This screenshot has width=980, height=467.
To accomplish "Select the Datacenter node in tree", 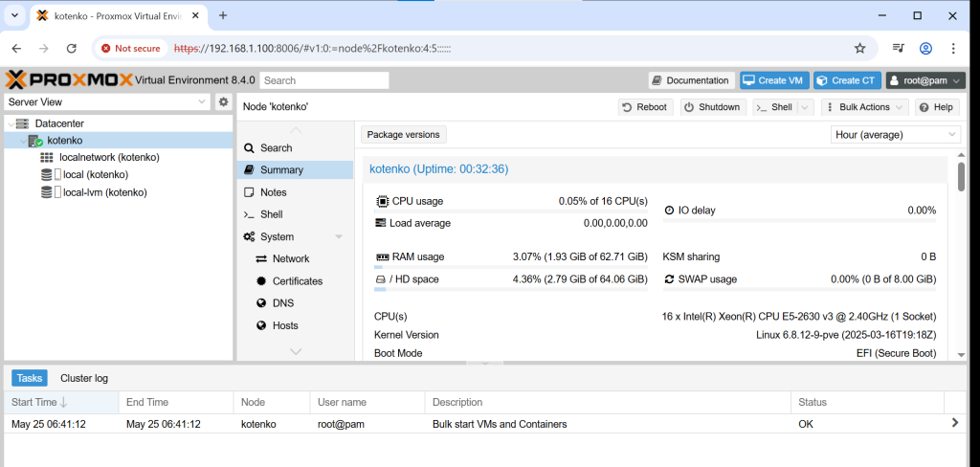I will 59,123.
